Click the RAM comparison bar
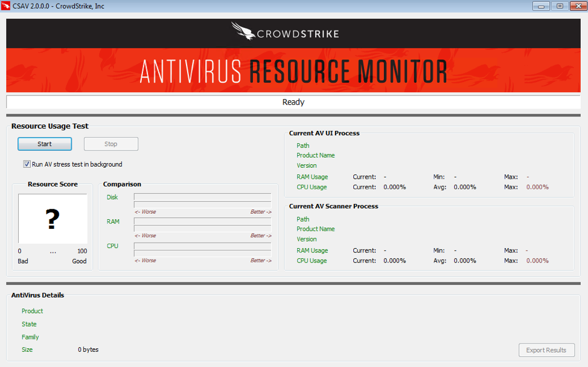Viewport: 588px width, 367px height. click(x=202, y=225)
